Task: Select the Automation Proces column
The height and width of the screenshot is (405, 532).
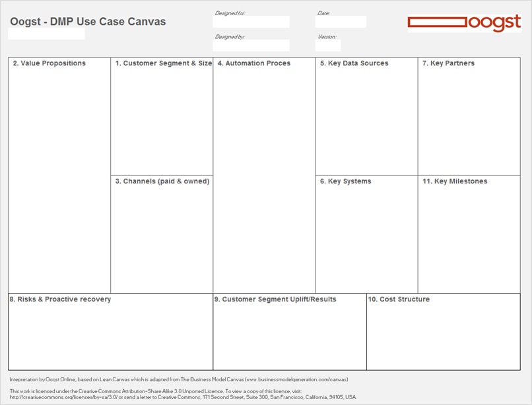Action: click(x=264, y=178)
